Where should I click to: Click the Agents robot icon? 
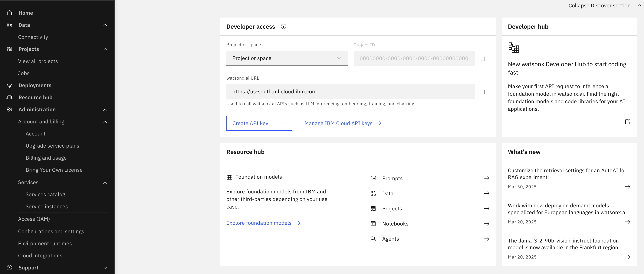[373, 239]
